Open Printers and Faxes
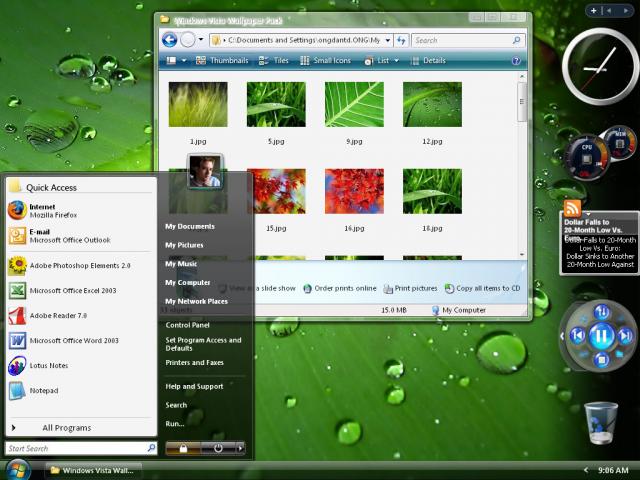Image resolution: width=640 pixels, height=480 pixels. [x=195, y=363]
